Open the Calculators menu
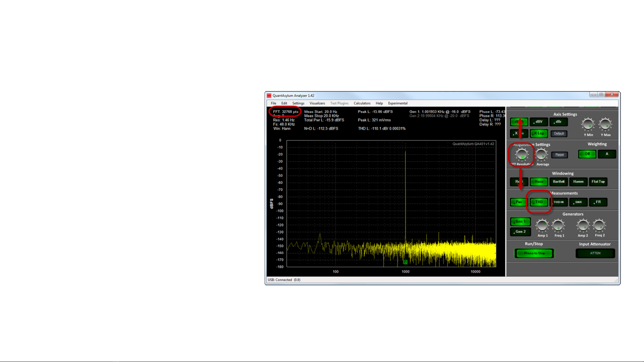644x362 pixels. [362, 103]
